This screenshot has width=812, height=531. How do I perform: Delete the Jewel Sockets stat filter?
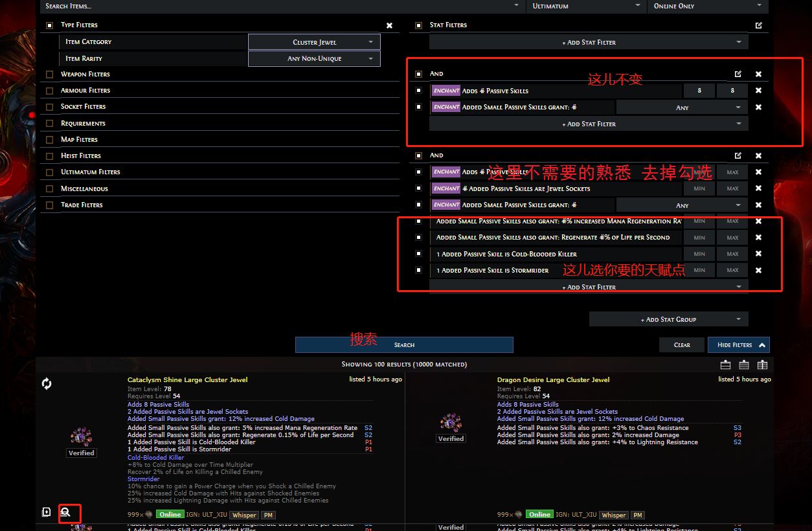(758, 188)
